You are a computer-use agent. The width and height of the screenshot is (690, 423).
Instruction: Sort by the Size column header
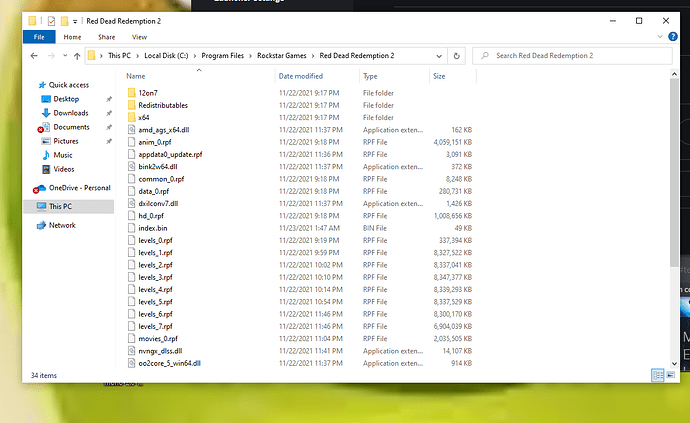439,76
